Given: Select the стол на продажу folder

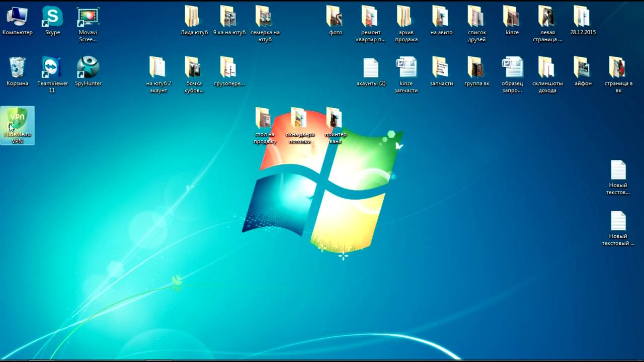Looking at the screenshot, I should click(265, 126).
